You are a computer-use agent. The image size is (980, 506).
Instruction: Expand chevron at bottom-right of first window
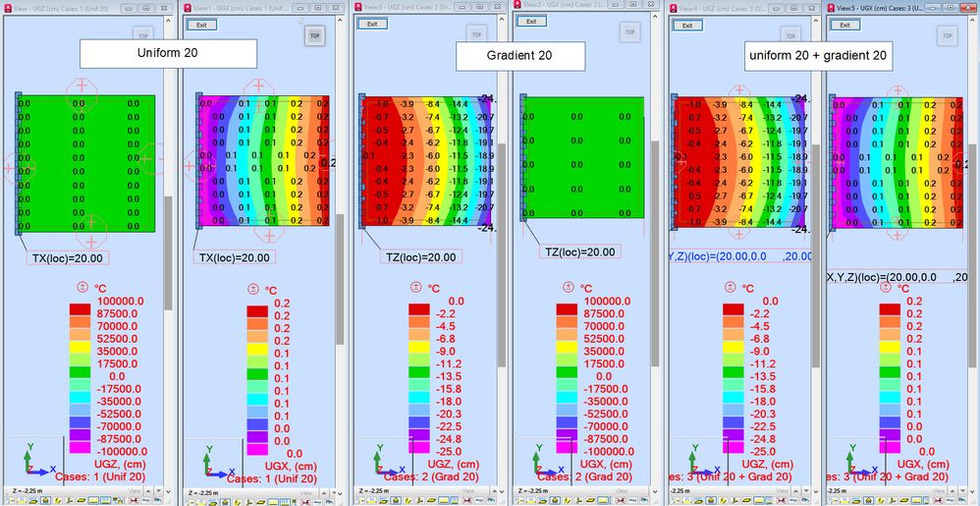point(168,491)
